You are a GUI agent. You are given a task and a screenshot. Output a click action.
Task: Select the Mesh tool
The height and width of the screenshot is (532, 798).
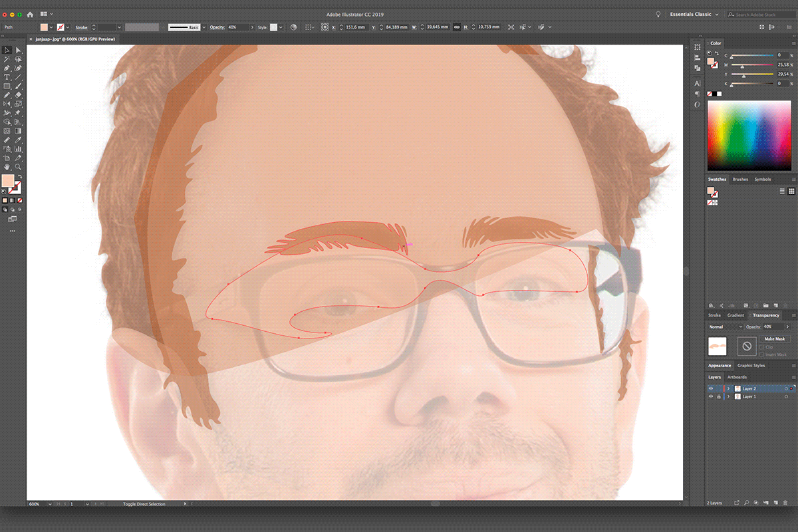[x=7, y=131]
